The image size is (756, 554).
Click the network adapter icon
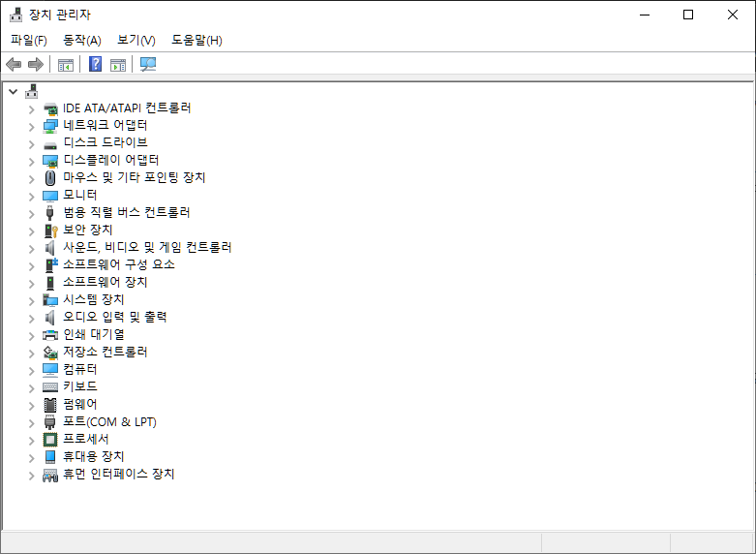[x=50, y=127]
